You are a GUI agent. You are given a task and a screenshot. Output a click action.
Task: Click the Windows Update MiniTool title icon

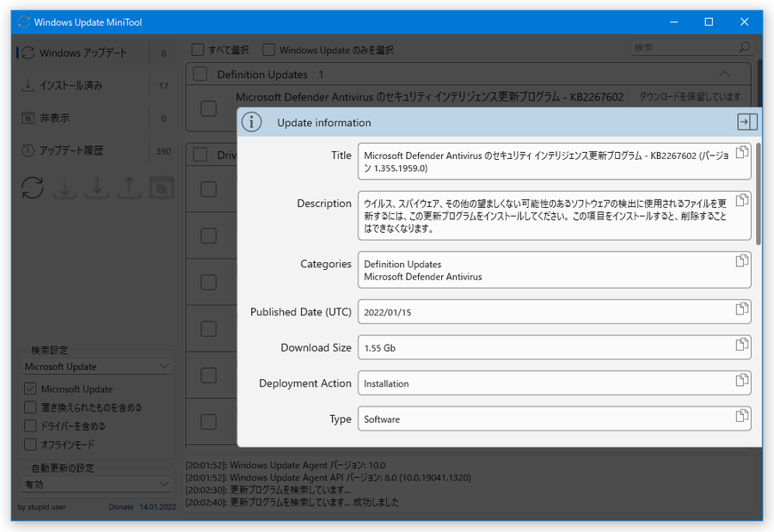[24, 22]
